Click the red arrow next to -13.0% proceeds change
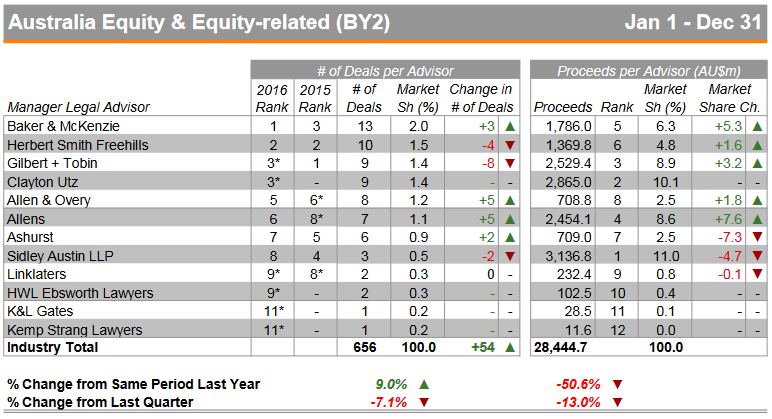Image resolution: width=772 pixels, height=419 pixels. pyautogui.click(x=617, y=403)
